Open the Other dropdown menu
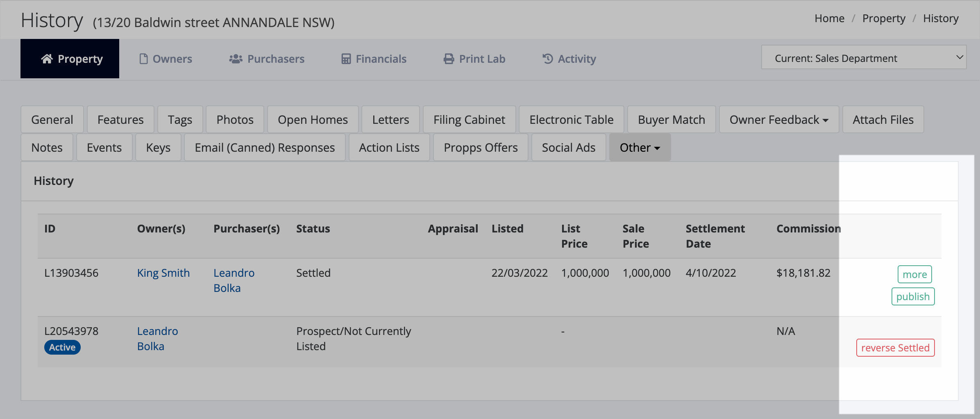 click(x=640, y=147)
